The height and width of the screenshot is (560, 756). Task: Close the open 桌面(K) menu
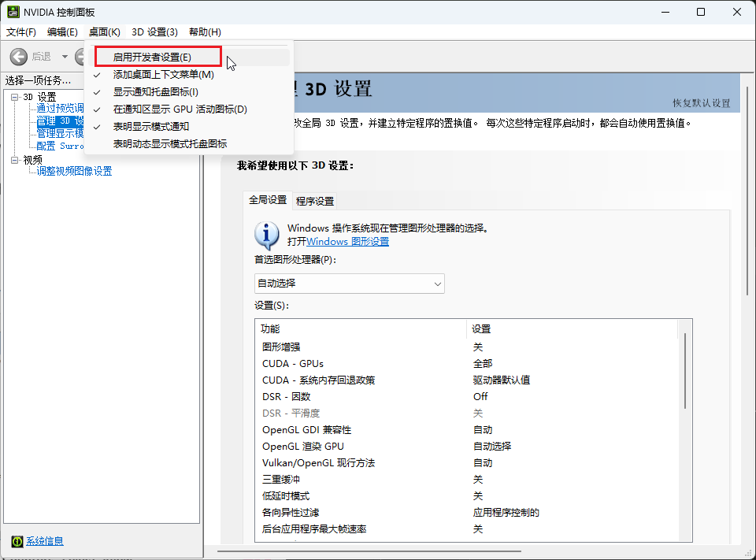[x=104, y=32]
